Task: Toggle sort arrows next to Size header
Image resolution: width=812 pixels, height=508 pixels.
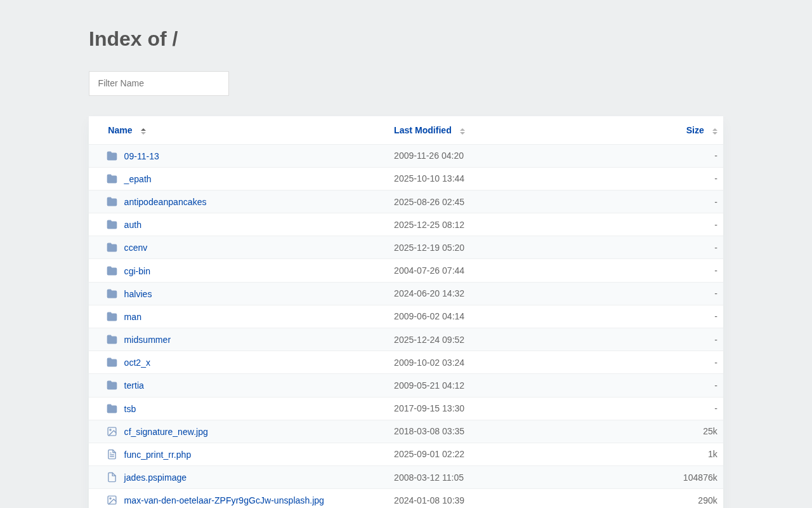Action: pos(715,131)
